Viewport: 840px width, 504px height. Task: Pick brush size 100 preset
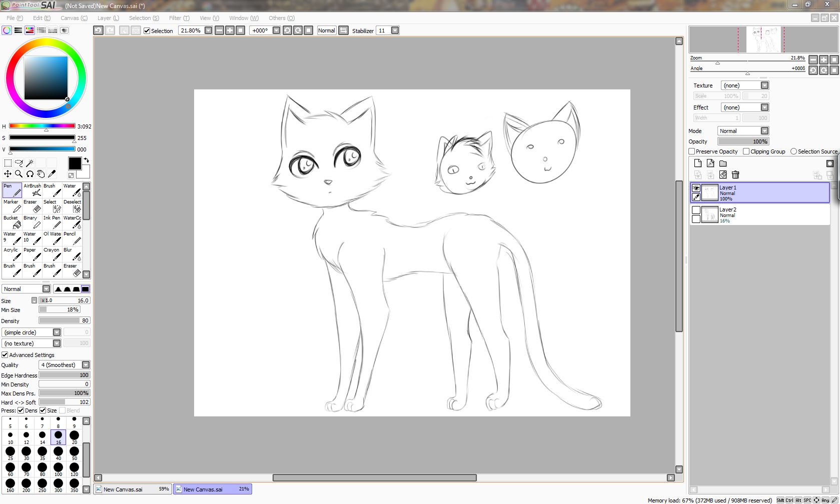(x=58, y=469)
